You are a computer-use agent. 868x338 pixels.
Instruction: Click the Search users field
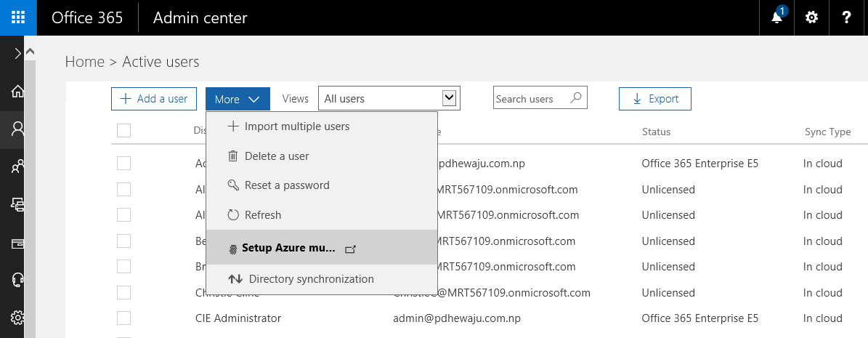click(530, 99)
